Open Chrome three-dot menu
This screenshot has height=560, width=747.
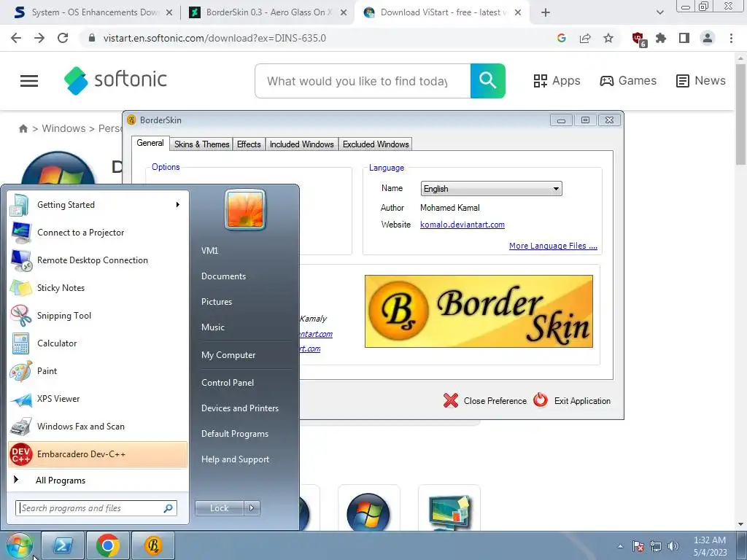[x=731, y=38]
